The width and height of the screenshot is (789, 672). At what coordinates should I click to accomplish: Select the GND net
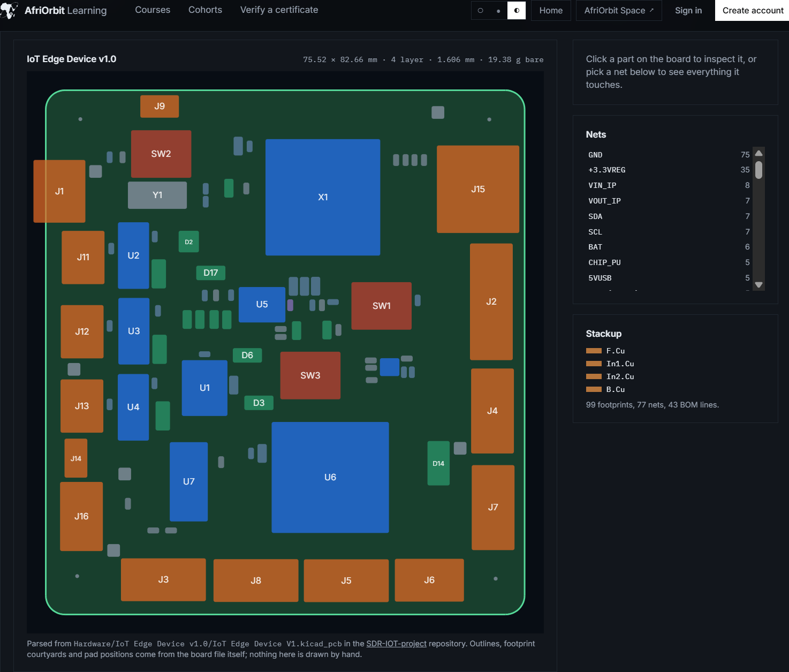pos(669,155)
